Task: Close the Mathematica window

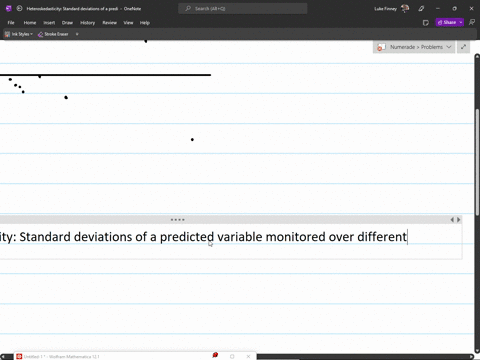Action: pyautogui.click(x=248, y=357)
